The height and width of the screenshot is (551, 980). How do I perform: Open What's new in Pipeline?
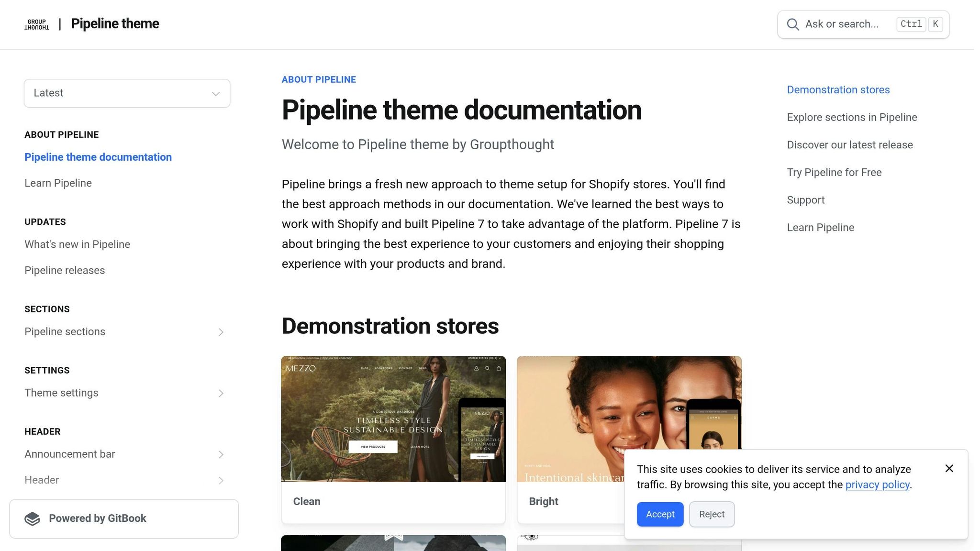(77, 244)
